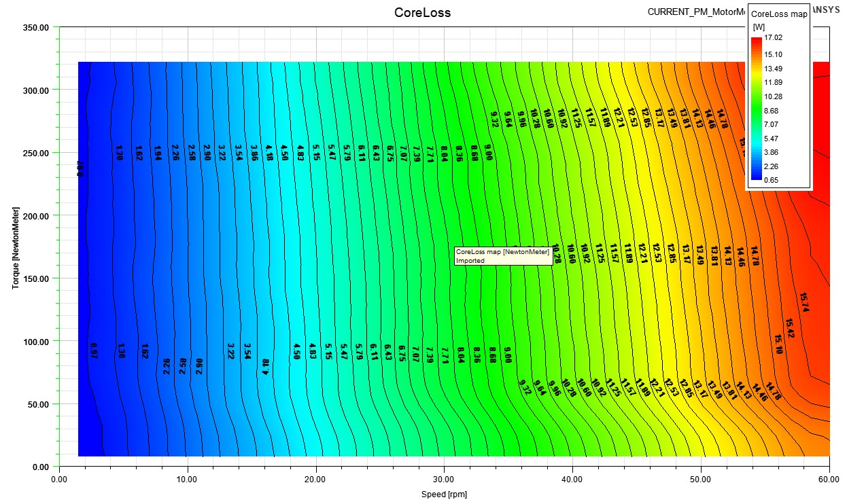
Task: Click the 200.00 torque axis tick label
Action: [x=35, y=215]
